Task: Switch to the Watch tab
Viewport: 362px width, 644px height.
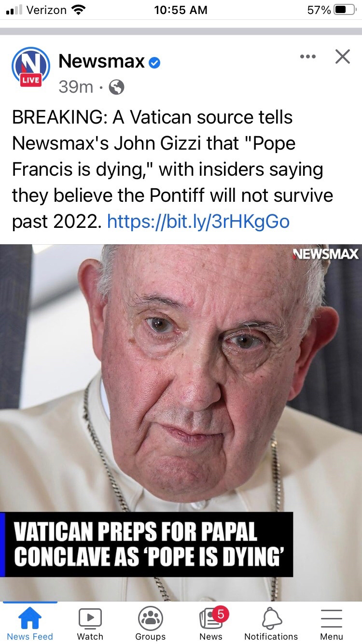Action: coord(90,624)
